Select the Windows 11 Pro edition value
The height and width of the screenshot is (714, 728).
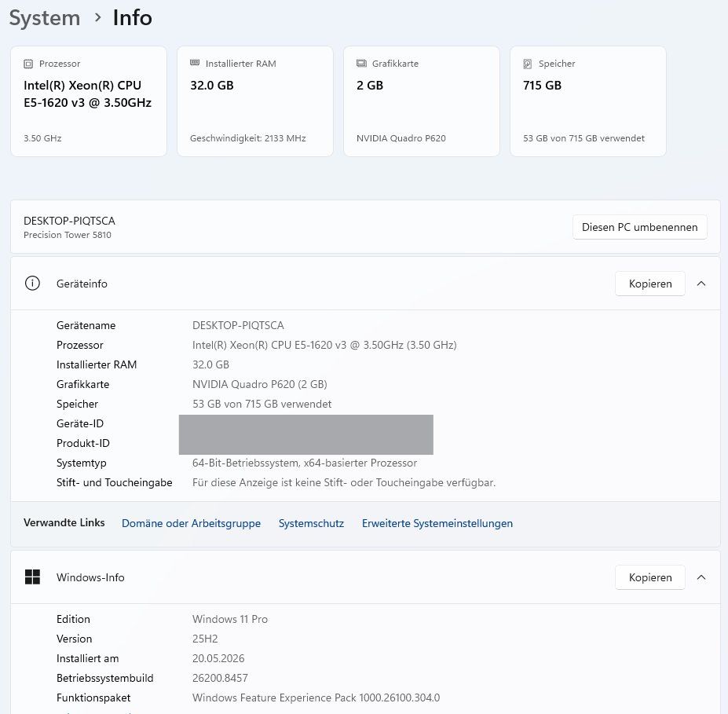[x=230, y=619]
